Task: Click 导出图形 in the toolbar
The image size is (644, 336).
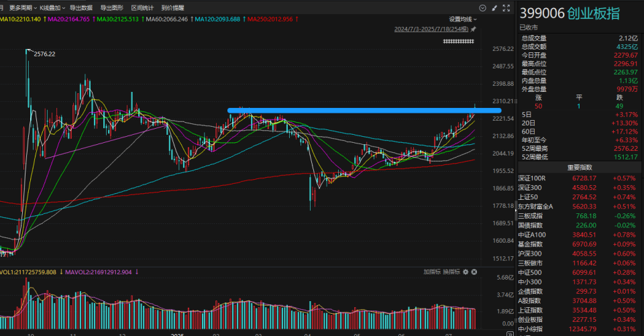Action: 112,8
